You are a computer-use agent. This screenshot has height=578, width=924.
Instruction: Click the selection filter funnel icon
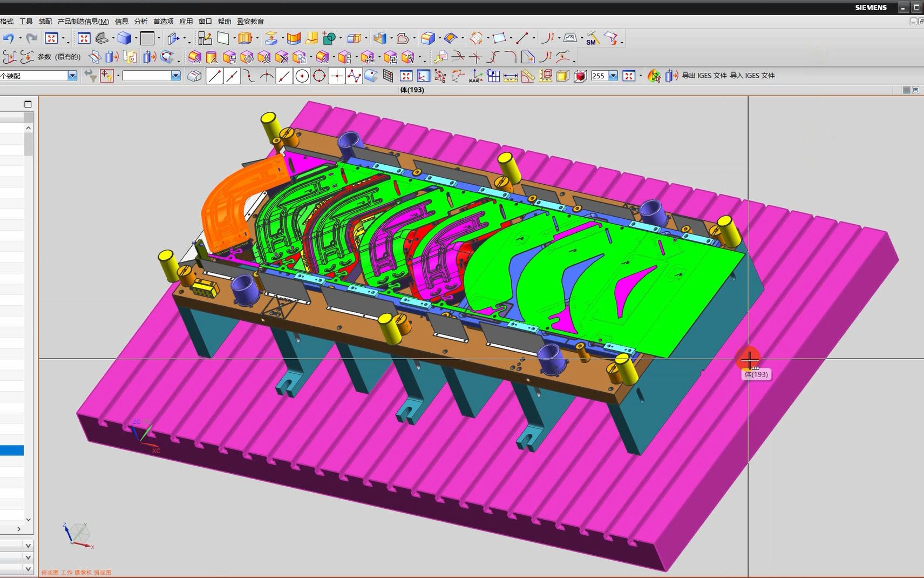(x=90, y=76)
